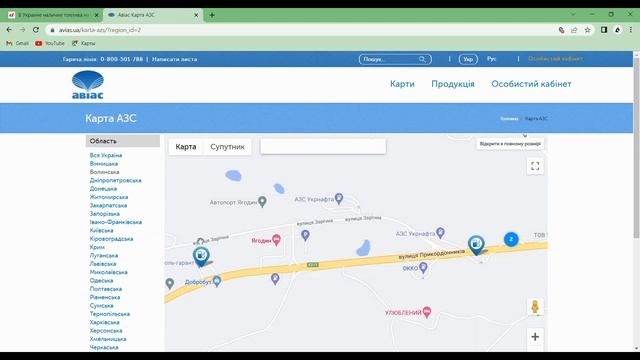Switch map to Супутник view
This screenshot has width=640, height=360.
click(227, 147)
